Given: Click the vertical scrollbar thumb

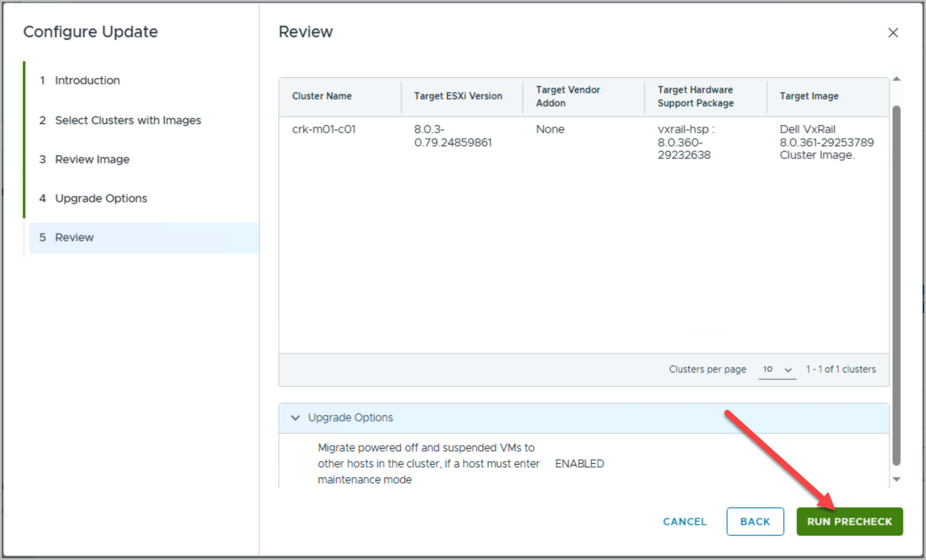Looking at the screenshot, I should 896,284.
